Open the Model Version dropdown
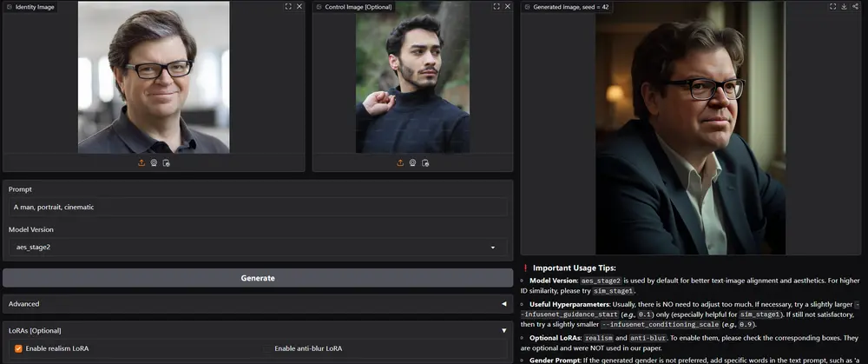The image size is (868, 364). pyautogui.click(x=257, y=248)
